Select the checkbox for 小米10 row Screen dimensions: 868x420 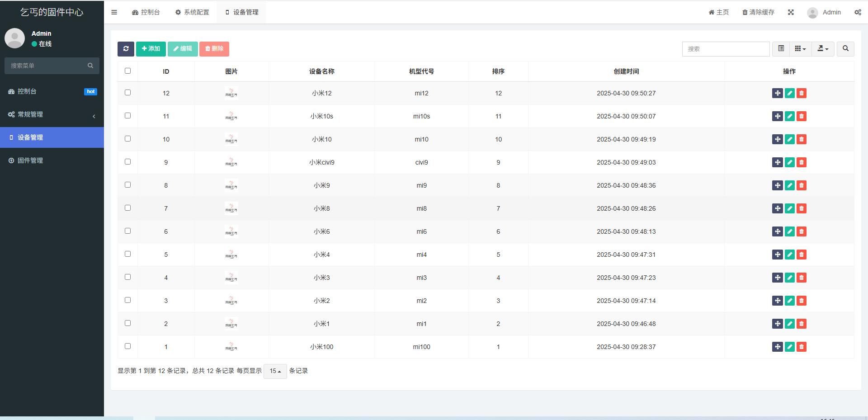coord(127,139)
